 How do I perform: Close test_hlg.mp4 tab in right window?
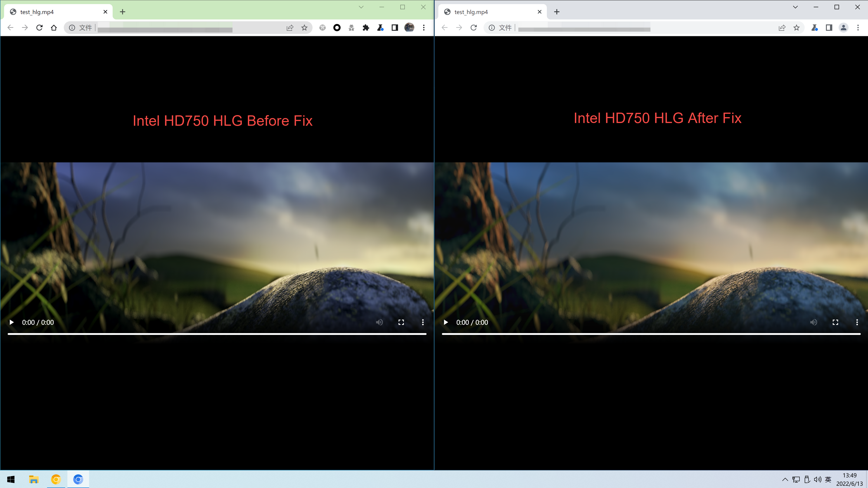click(540, 12)
